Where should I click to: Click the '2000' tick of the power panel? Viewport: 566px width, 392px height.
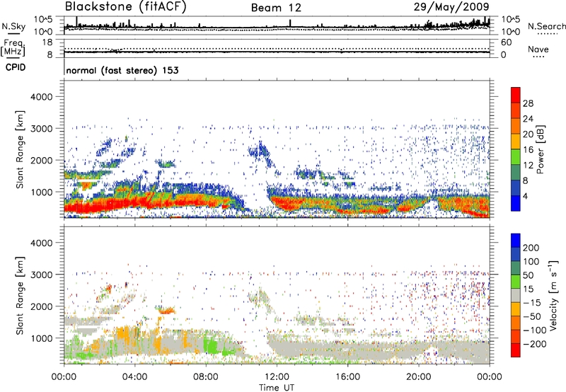(x=41, y=160)
